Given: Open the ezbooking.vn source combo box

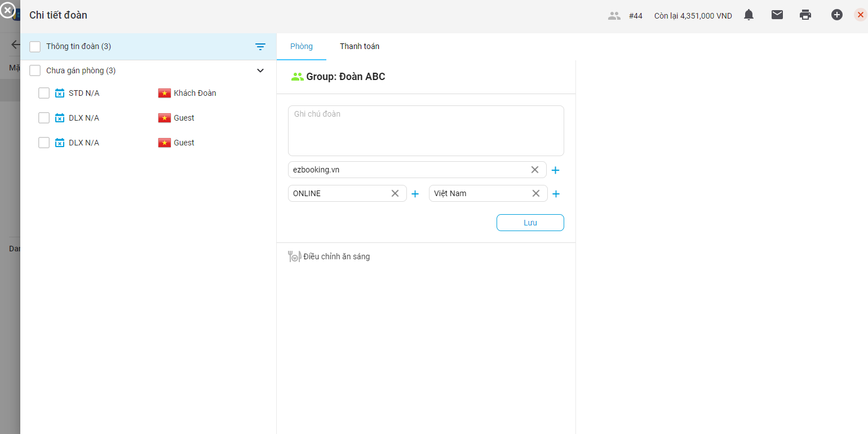Looking at the screenshot, I should [x=409, y=170].
